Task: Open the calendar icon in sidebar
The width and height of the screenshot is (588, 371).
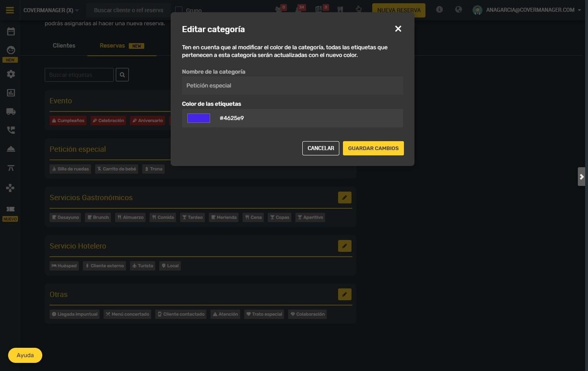Action: (11, 31)
